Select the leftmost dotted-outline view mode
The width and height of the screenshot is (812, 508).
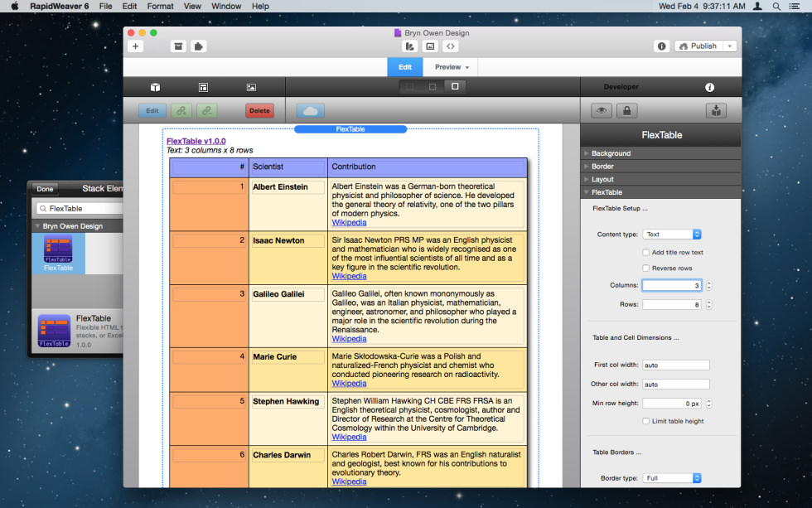coord(409,86)
